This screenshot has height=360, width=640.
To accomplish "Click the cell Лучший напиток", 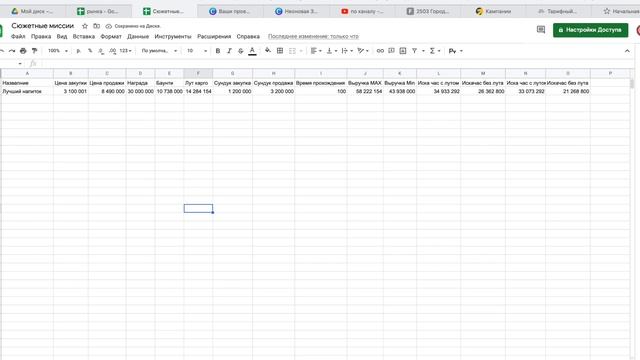I will pos(27,91).
